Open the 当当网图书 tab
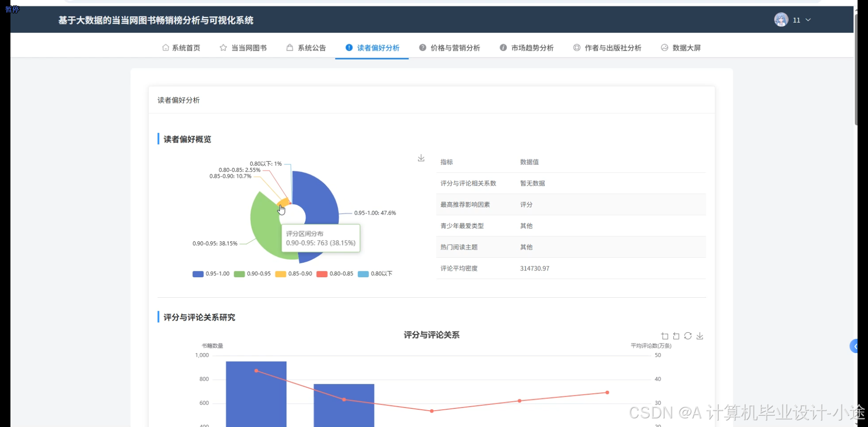Image resolution: width=868 pixels, height=427 pixels. click(x=243, y=48)
